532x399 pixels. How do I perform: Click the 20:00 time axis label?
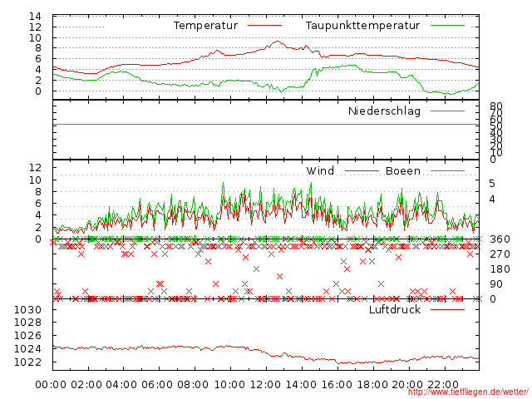tap(407, 385)
